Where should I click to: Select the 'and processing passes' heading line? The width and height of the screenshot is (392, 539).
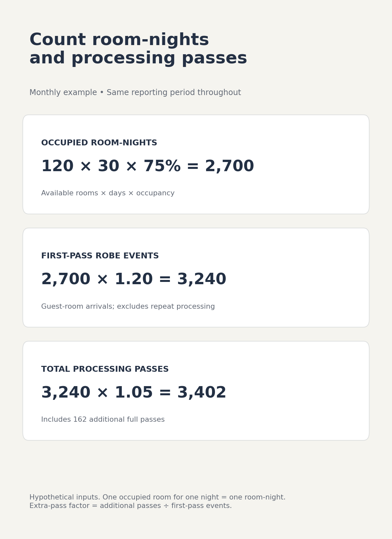coord(138,58)
